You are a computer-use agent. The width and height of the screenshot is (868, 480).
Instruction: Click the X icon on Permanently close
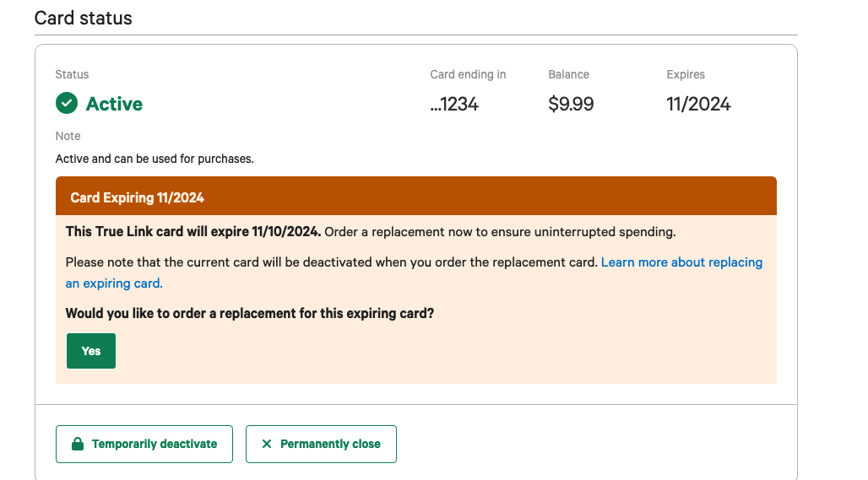coord(267,444)
